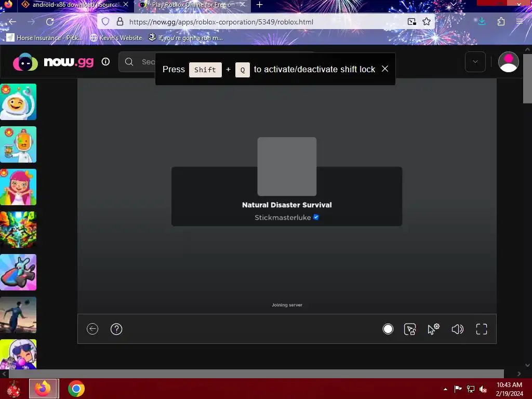Image resolution: width=532 pixels, height=399 pixels.
Task: Click Firefox in the taskbar
Action: pos(44,389)
